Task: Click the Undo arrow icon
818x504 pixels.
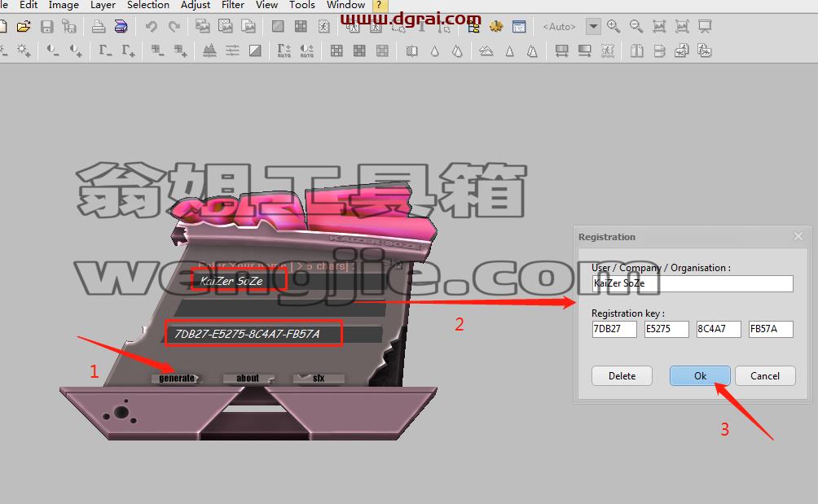Action: 152,27
